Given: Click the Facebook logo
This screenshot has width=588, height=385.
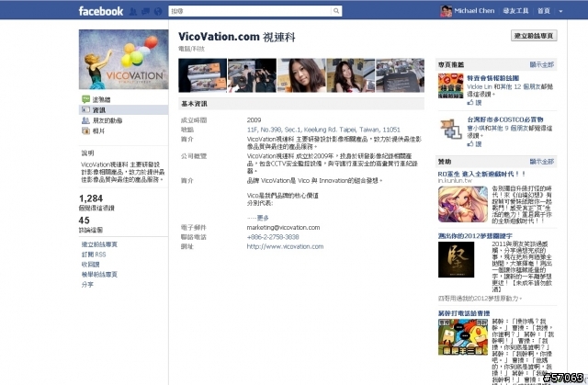Looking at the screenshot, I should click(x=100, y=11).
